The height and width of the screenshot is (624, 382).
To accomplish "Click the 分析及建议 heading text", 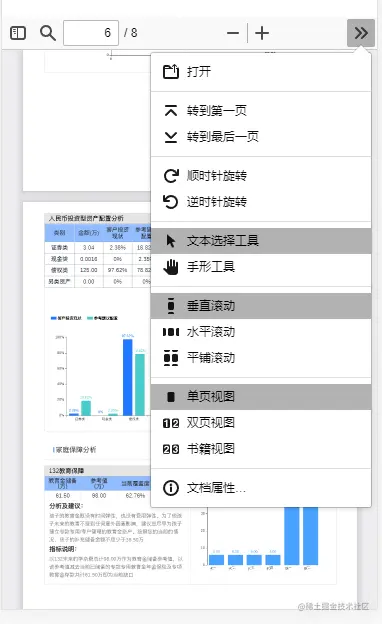I will pos(66,506).
